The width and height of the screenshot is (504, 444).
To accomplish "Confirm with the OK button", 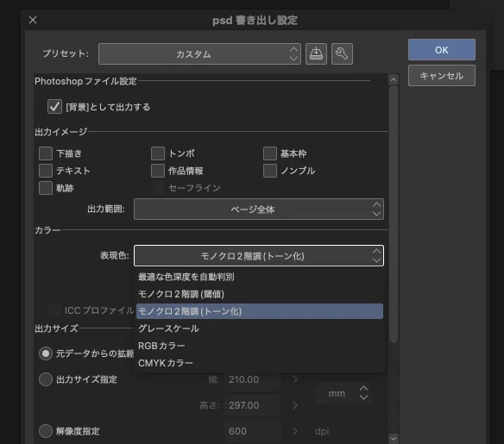I will tap(442, 50).
